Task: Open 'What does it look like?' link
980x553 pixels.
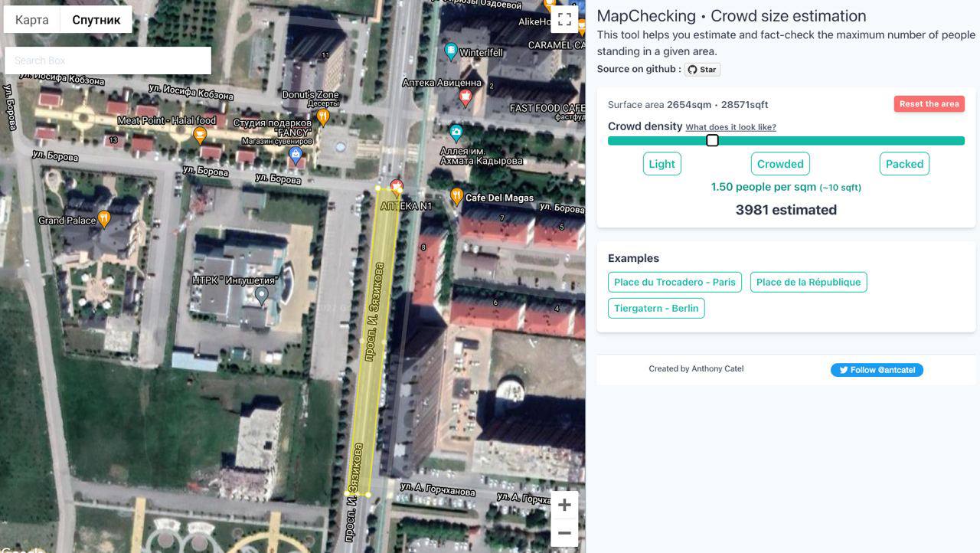Action: [730, 127]
